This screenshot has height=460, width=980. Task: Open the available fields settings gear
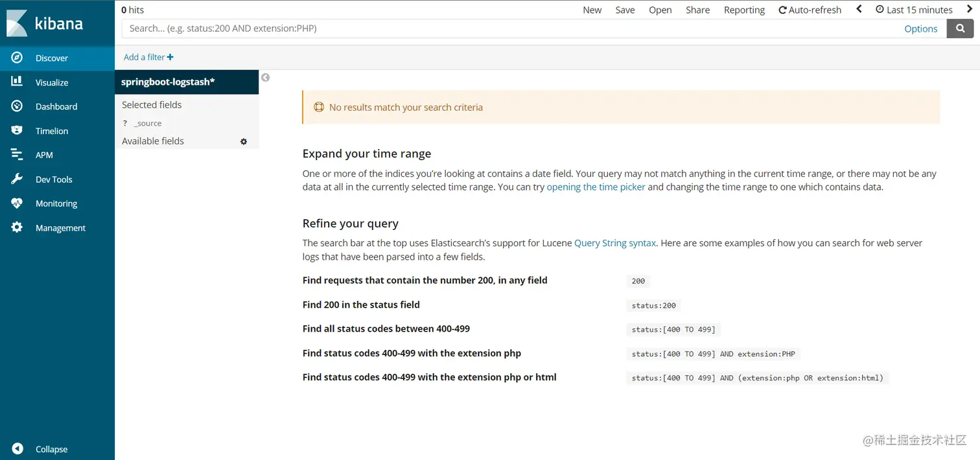coord(244,141)
